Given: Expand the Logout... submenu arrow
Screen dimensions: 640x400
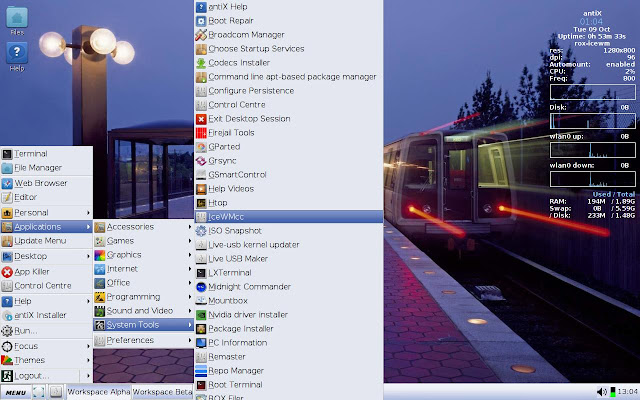Looking at the screenshot, I should (88, 376).
